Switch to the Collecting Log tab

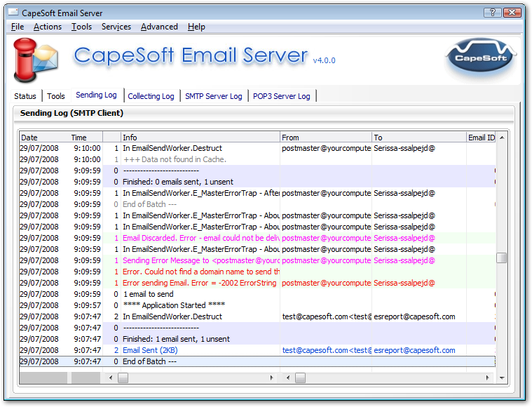151,96
